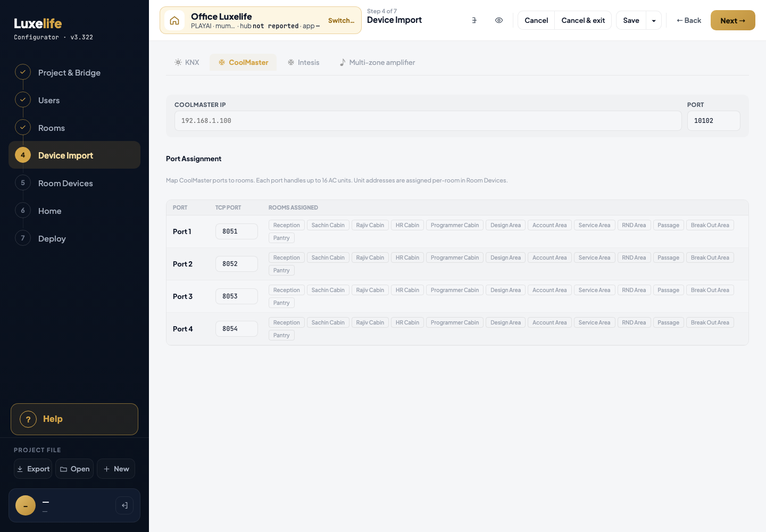Open the Deploy step
Image resolution: width=766 pixels, height=532 pixels.
[74, 238]
